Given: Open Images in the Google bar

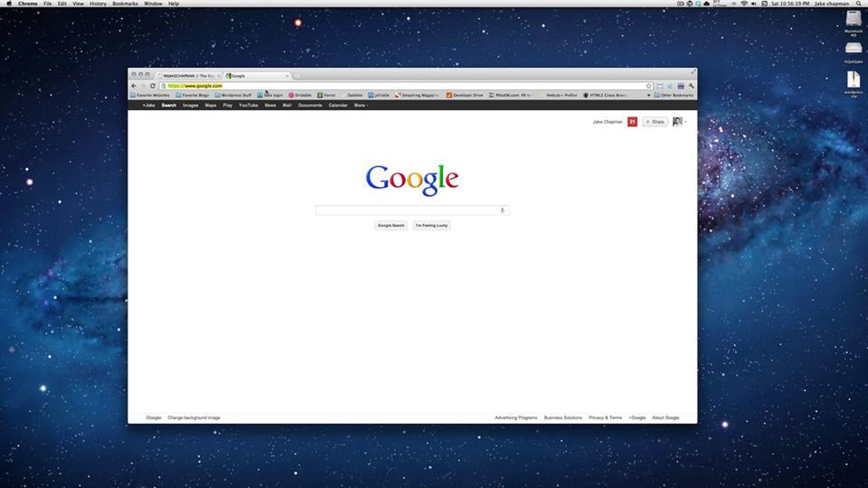Looking at the screenshot, I should click(191, 105).
